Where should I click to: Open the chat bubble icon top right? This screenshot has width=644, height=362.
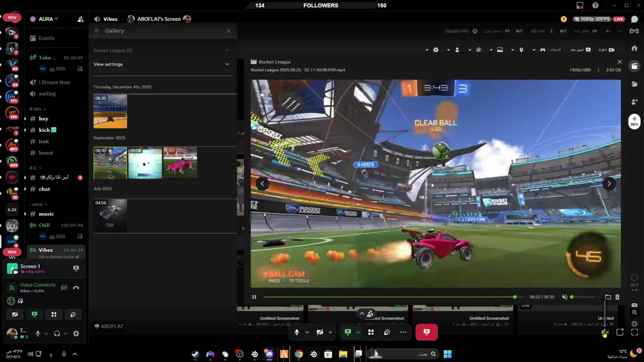(634, 19)
